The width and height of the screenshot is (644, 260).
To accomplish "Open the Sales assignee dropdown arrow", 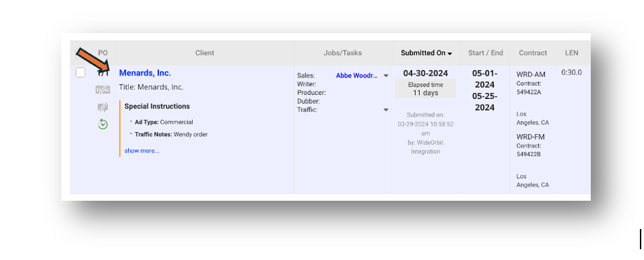I will (x=386, y=76).
